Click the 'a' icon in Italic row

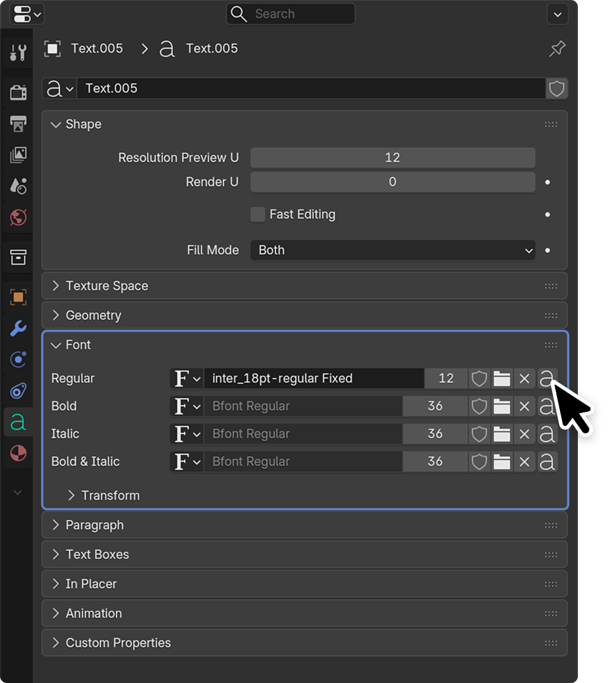point(547,435)
